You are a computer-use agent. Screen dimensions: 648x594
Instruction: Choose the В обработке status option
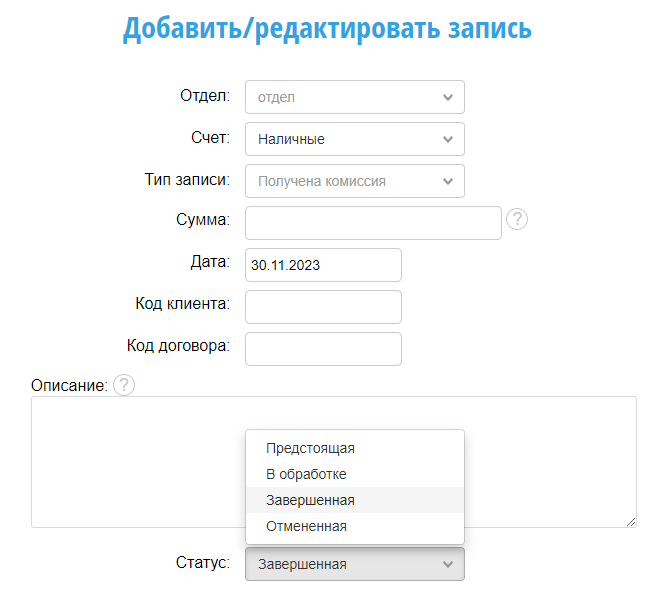click(x=306, y=474)
